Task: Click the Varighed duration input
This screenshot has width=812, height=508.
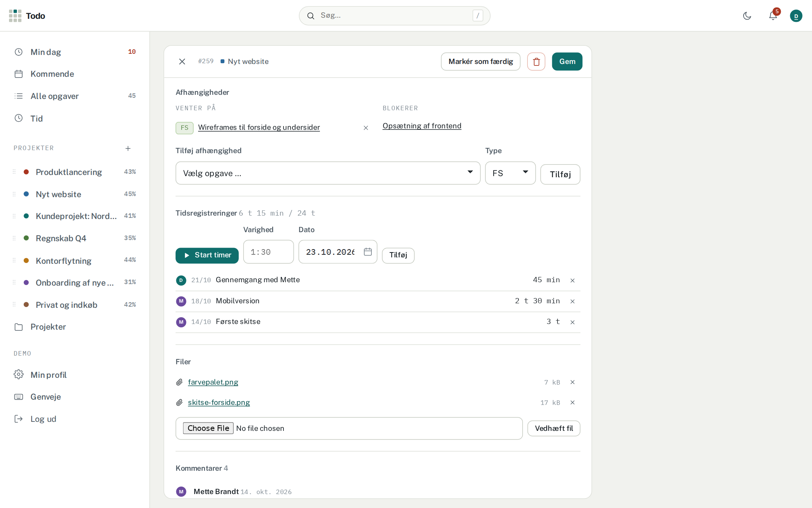Action: click(x=268, y=252)
